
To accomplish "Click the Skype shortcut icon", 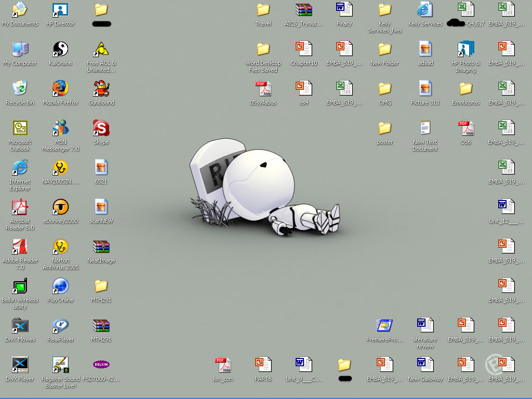I will [x=101, y=128].
